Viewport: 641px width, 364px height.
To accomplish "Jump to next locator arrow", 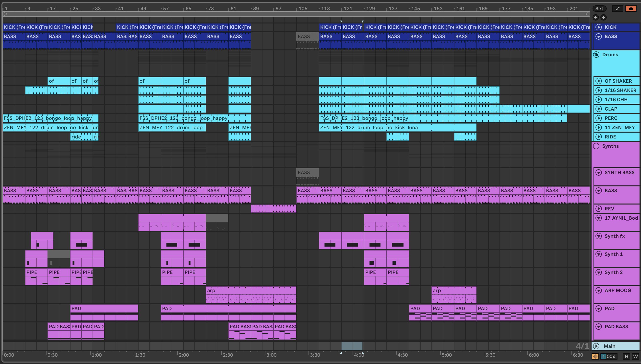I will tap(604, 17).
